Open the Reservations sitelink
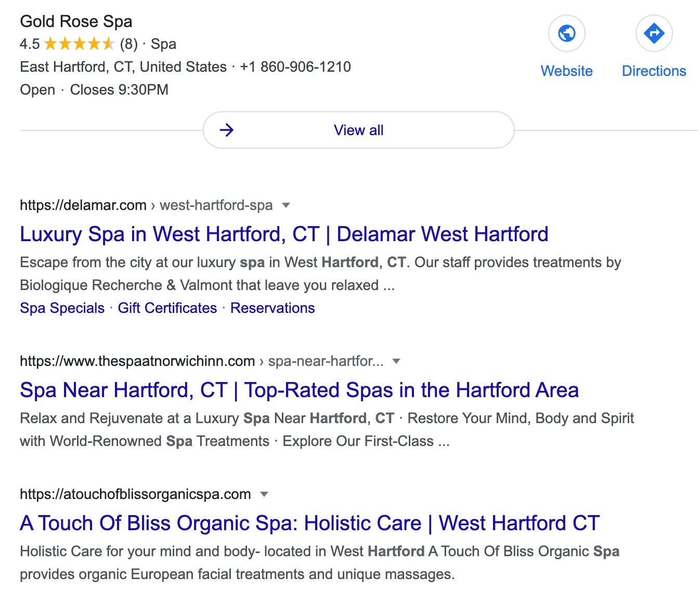Viewport: 700px width, 604px height. point(273,308)
